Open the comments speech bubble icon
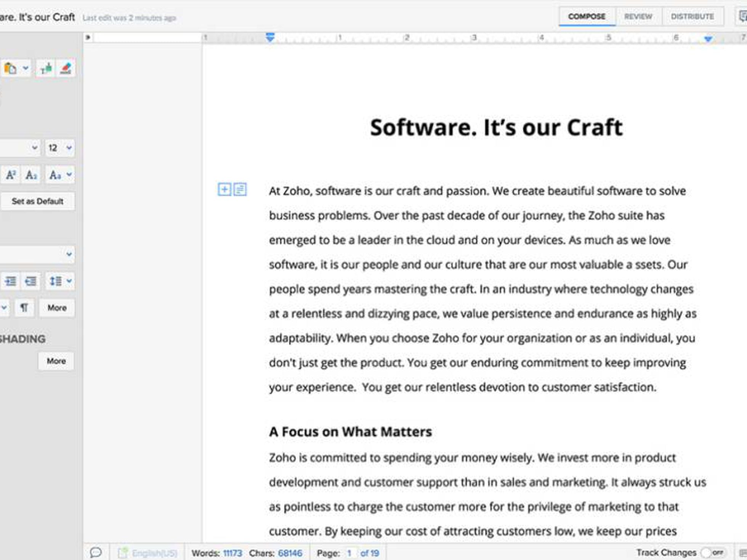This screenshot has height=560, width=747. 96,552
